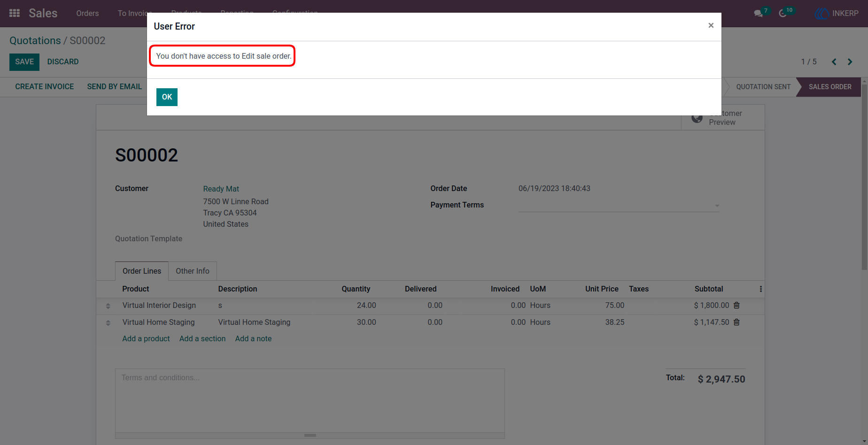Image resolution: width=868 pixels, height=445 pixels.
Task: Sort by the Product column header
Action: click(136, 289)
